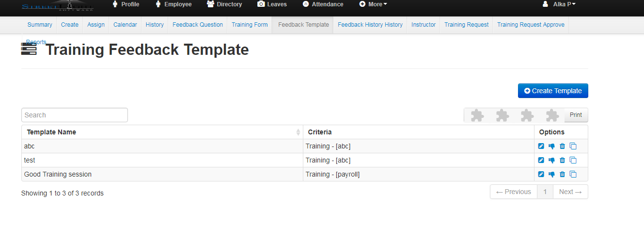Click the edit icon for abc template
644x245 pixels.
[x=541, y=147]
